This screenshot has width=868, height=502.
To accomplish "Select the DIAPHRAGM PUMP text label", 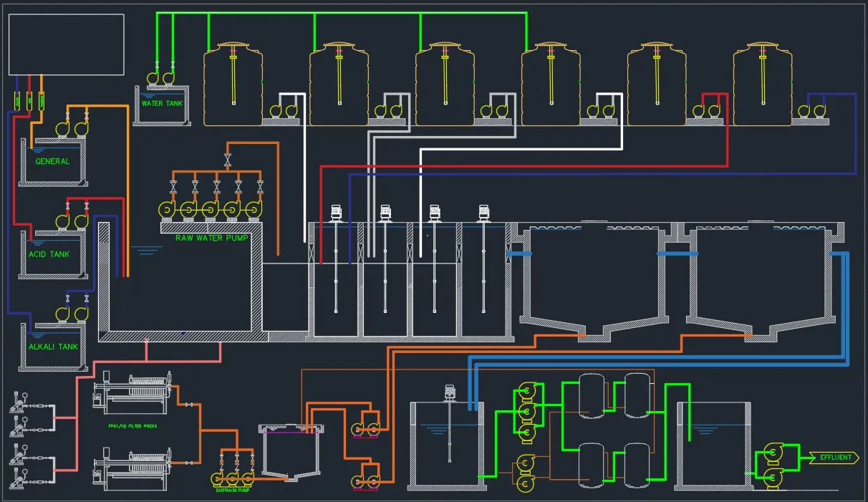I will click(x=233, y=491).
